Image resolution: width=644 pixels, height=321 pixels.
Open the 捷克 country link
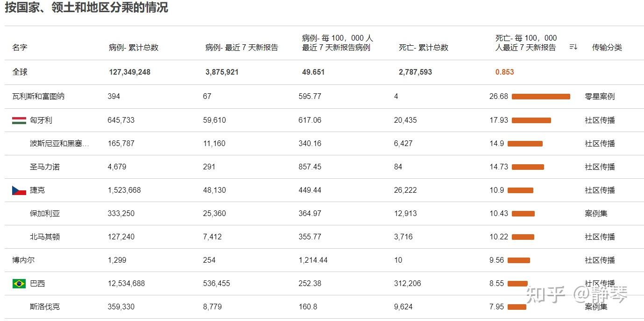click(37, 190)
